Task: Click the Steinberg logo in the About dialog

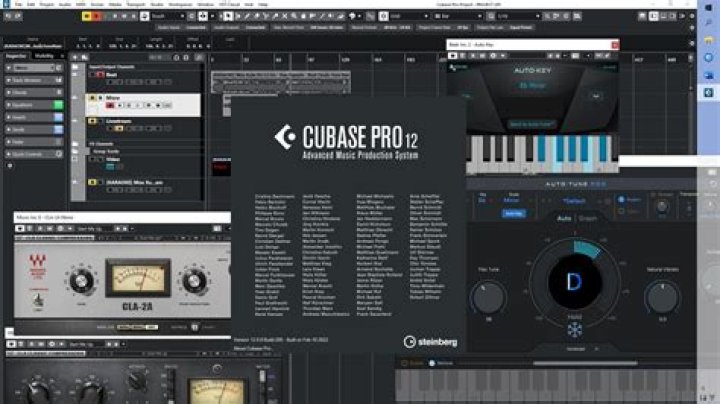Action: click(430, 342)
